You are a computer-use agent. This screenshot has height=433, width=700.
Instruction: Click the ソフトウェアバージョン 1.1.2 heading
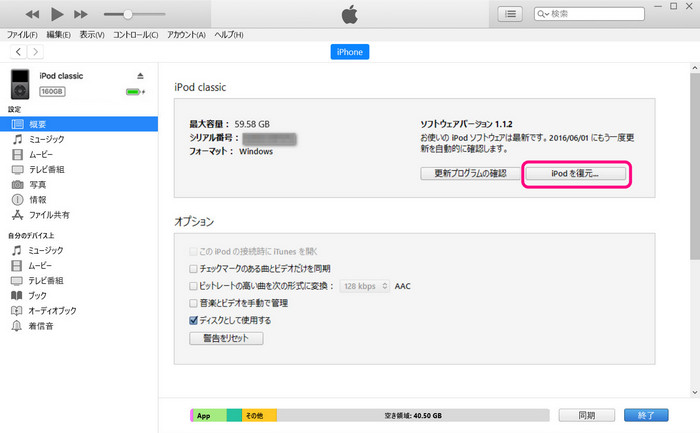[467, 124]
